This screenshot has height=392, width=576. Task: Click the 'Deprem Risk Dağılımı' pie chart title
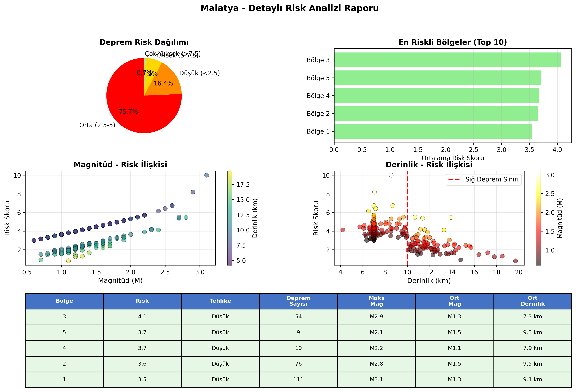144,42
